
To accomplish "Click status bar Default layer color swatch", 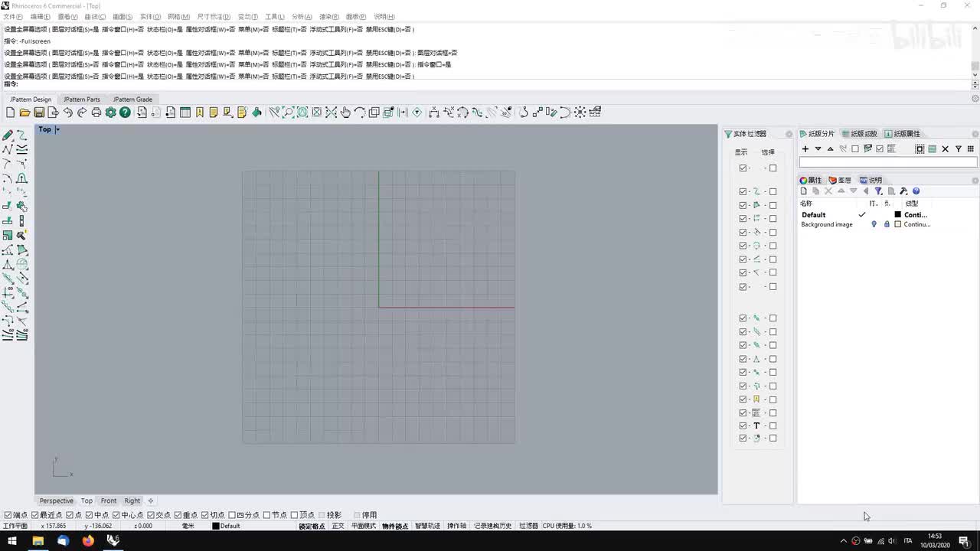I will click(x=216, y=526).
